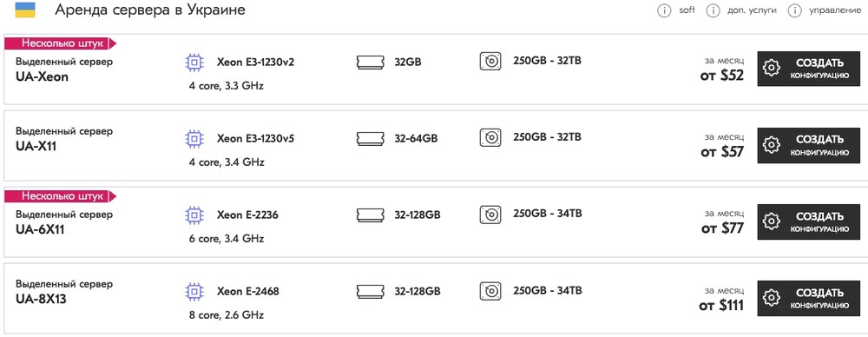Click the Несколько штук badge above UA-Xeon

[x=61, y=43]
